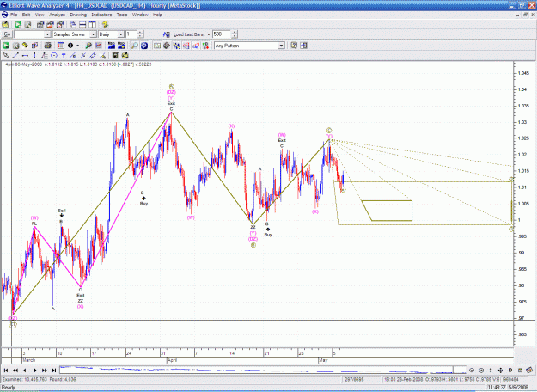Open the Indicators menu

(x=101, y=15)
